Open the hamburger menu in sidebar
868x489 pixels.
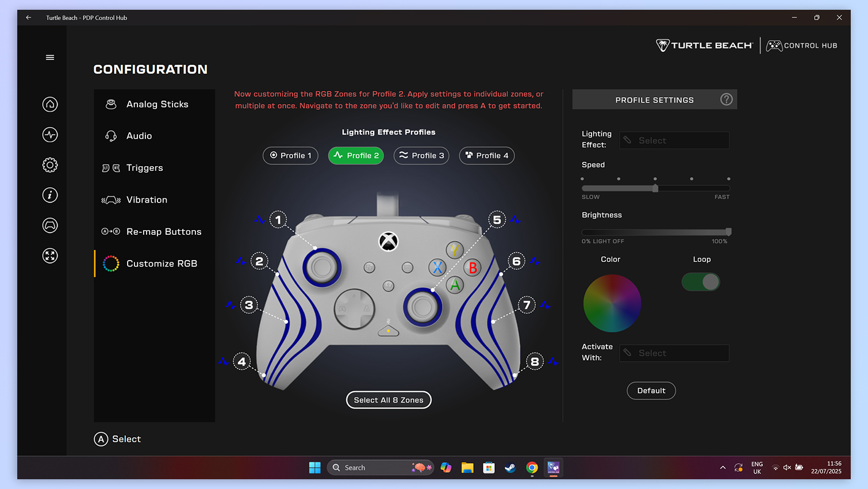tap(50, 58)
